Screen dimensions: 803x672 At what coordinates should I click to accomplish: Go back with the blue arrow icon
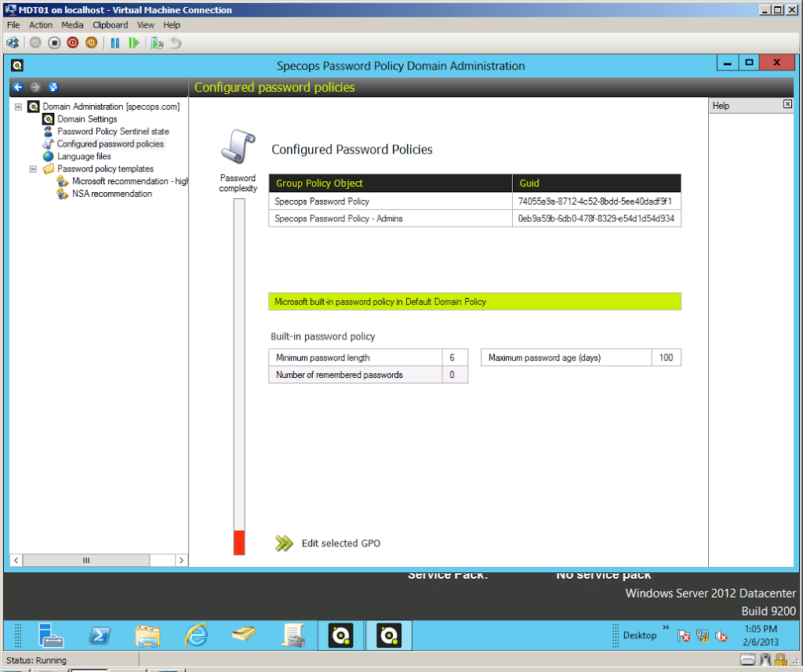(x=18, y=87)
